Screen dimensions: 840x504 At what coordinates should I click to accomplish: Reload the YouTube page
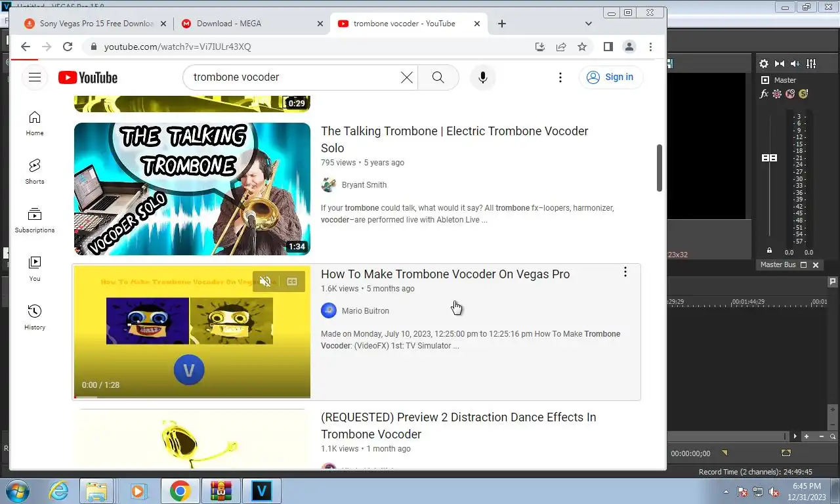(67, 47)
